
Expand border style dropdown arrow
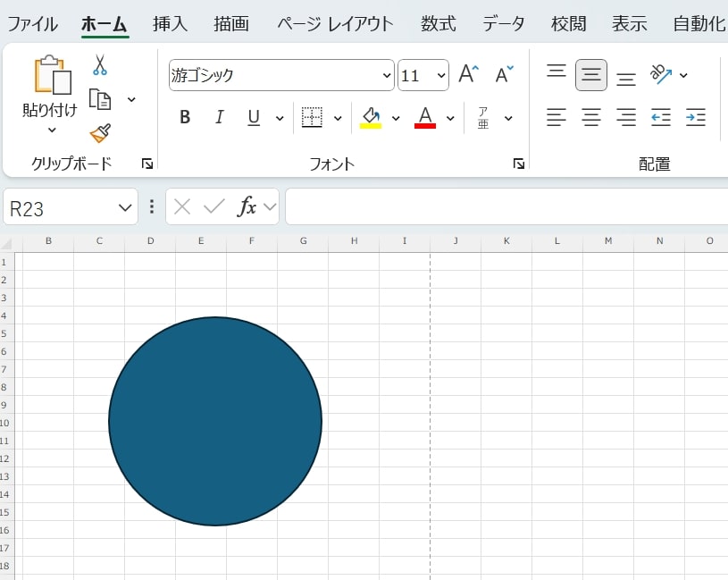click(338, 118)
